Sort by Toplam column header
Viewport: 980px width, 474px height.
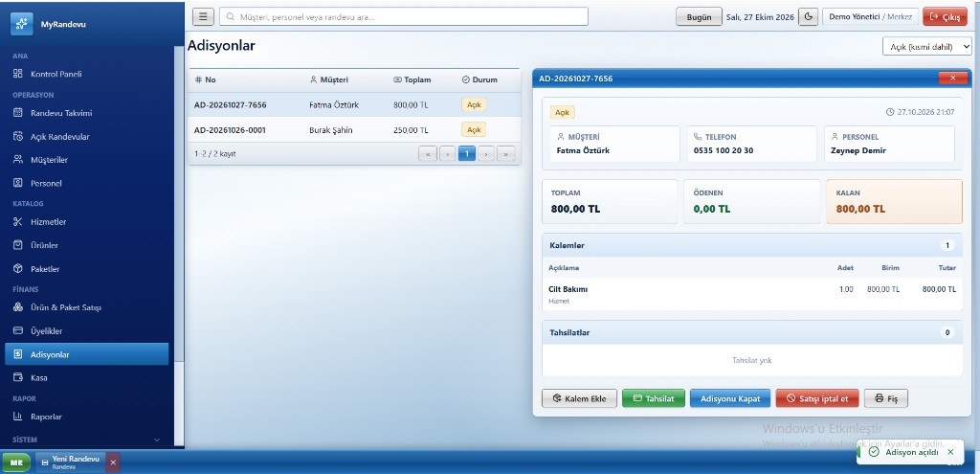coord(412,80)
